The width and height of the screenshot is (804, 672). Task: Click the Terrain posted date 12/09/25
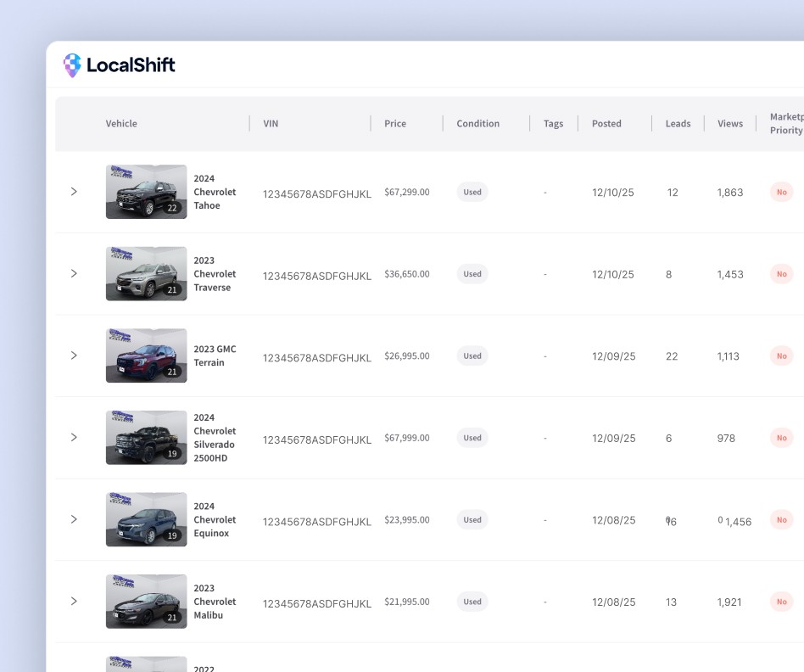(x=614, y=356)
